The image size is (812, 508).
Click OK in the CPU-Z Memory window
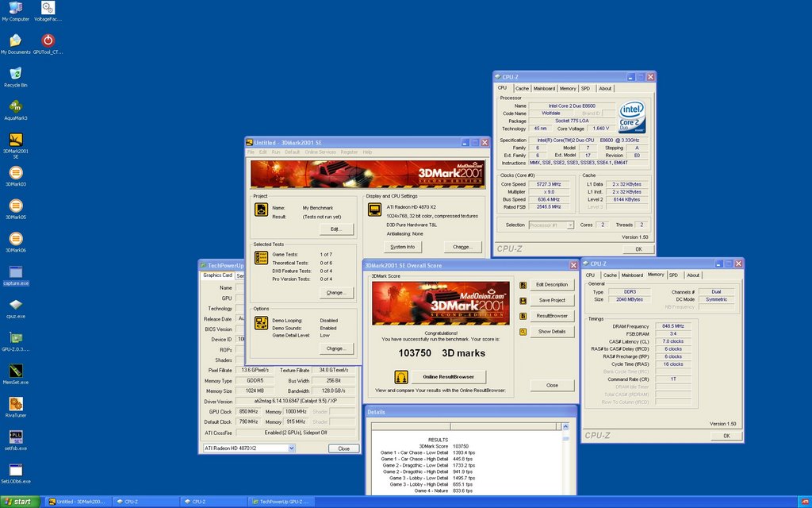coord(726,436)
